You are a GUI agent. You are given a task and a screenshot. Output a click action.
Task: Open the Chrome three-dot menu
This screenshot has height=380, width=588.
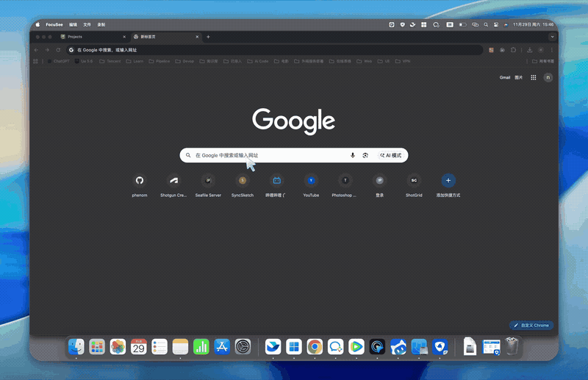click(x=552, y=50)
